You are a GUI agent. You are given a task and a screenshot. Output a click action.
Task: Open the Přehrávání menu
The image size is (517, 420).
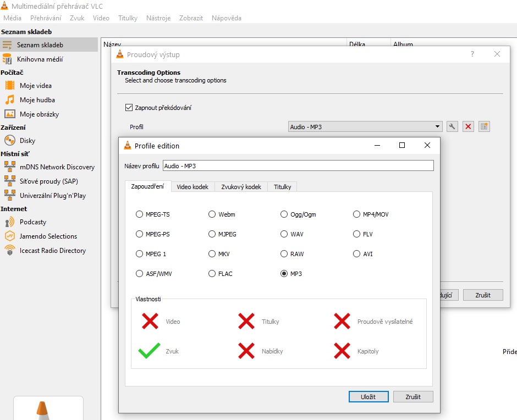click(x=46, y=18)
